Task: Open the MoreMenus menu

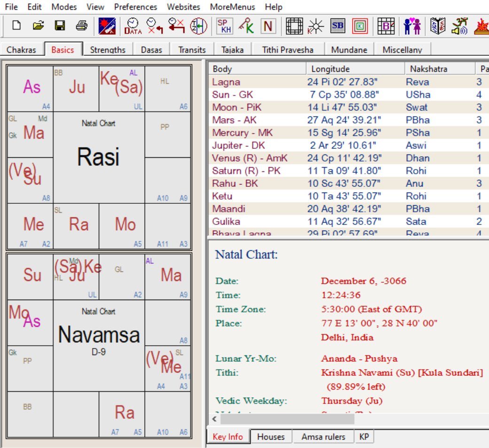Action: click(233, 7)
